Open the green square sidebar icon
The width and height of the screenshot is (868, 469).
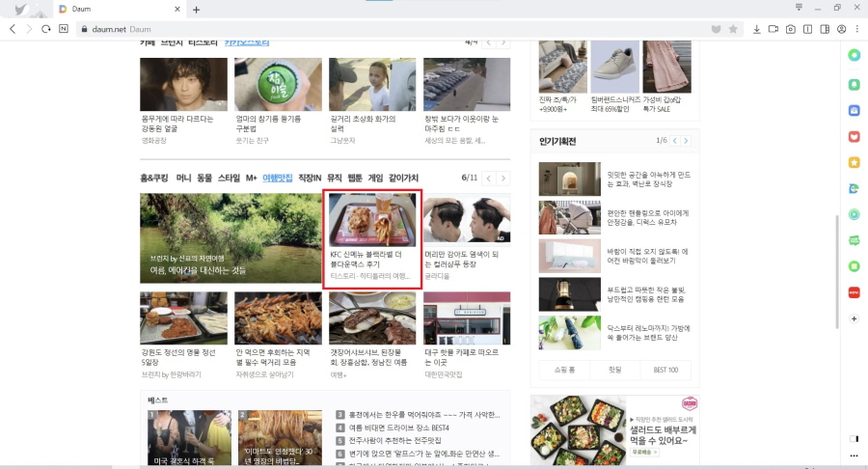click(x=854, y=266)
